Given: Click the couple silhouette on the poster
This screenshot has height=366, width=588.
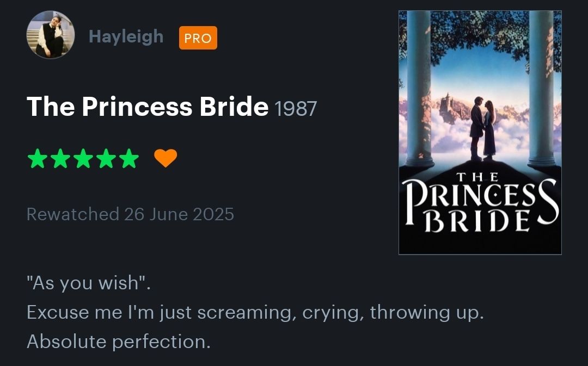Looking at the screenshot, I should [482, 129].
